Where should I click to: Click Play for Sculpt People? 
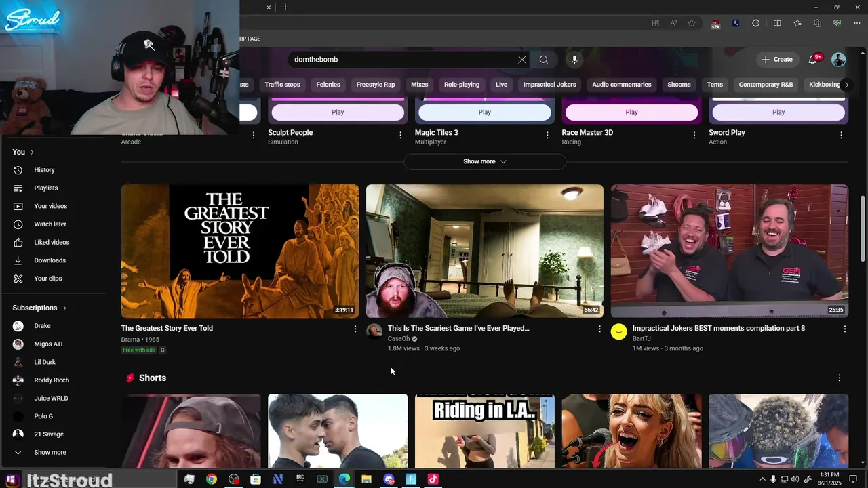(x=338, y=112)
